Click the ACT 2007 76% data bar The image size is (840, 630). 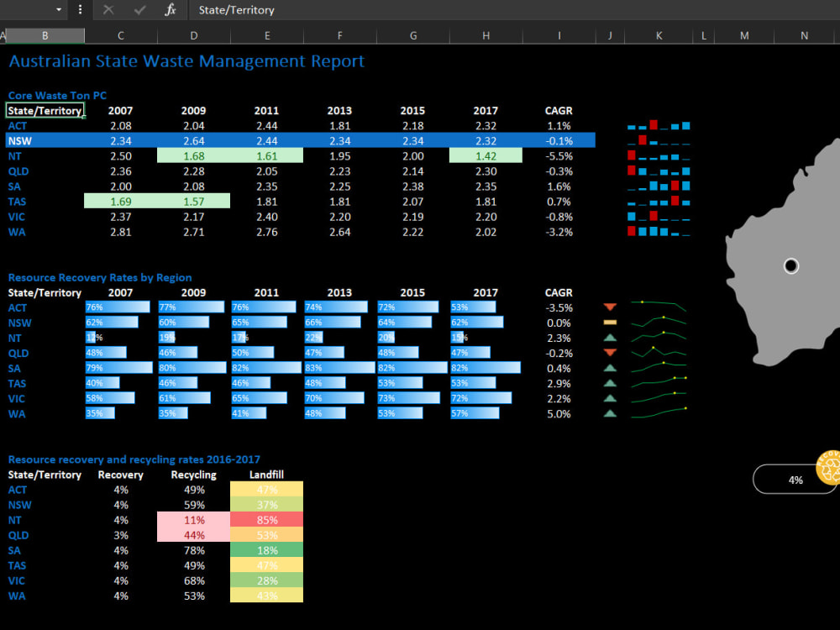pyautogui.click(x=118, y=307)
